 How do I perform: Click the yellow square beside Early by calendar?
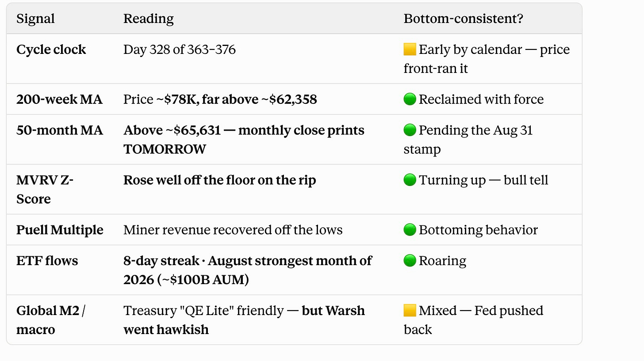(410, 49)
